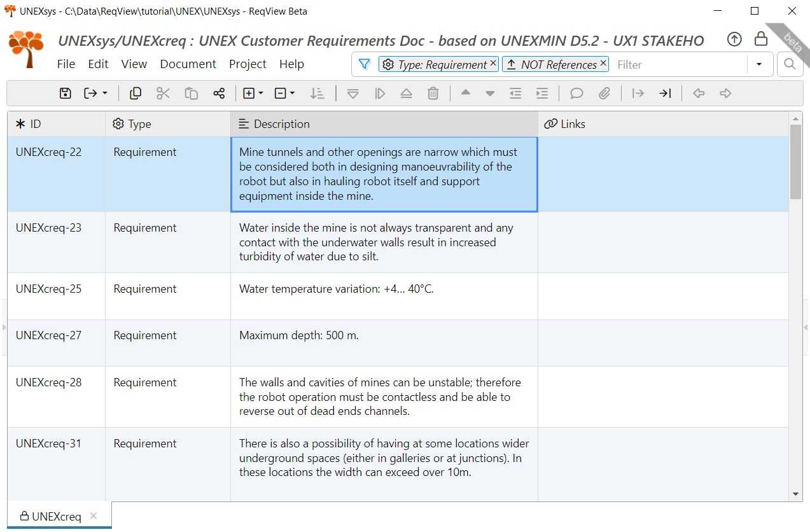The height and width of the screenshot is (532, 810).
Task: Toggle the lock icon in header
Action: [x=760, y=39]
